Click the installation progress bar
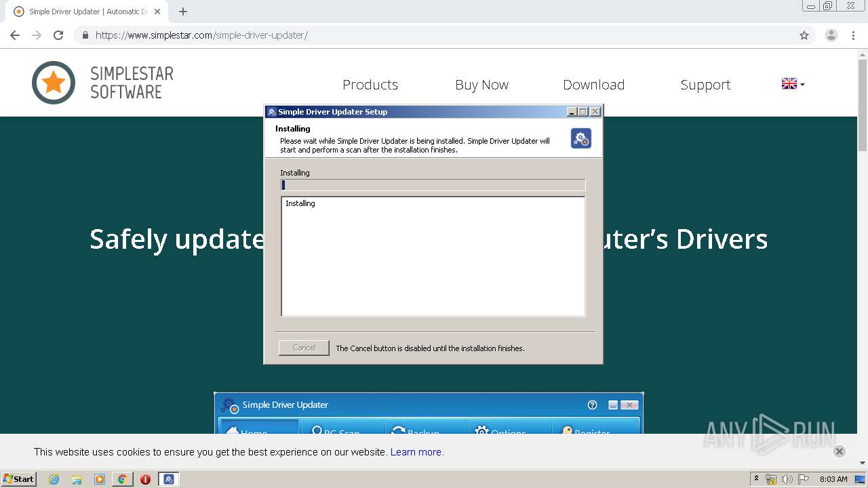This screenshot has width=868, height=488. [x=433, y=185]
